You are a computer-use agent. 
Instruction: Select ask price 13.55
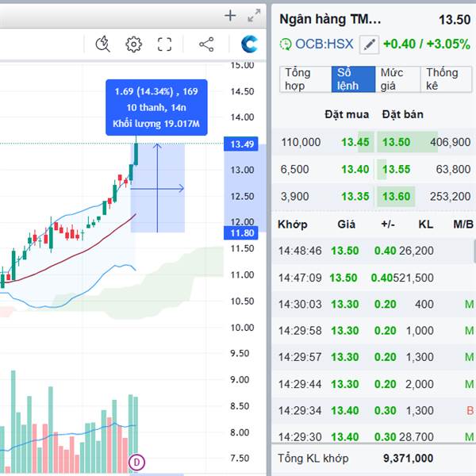(396, 169)
